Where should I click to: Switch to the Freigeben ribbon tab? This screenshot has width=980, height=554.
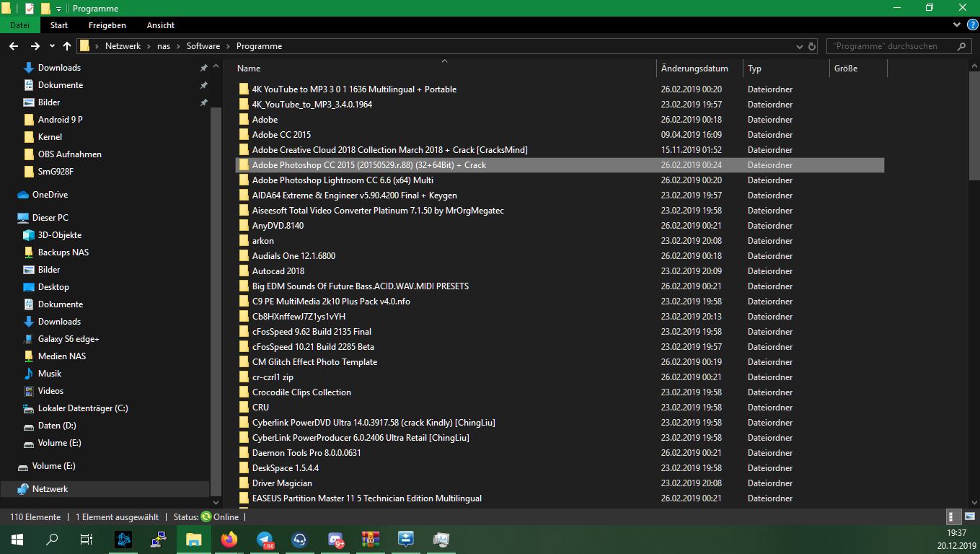coord(107,25)
